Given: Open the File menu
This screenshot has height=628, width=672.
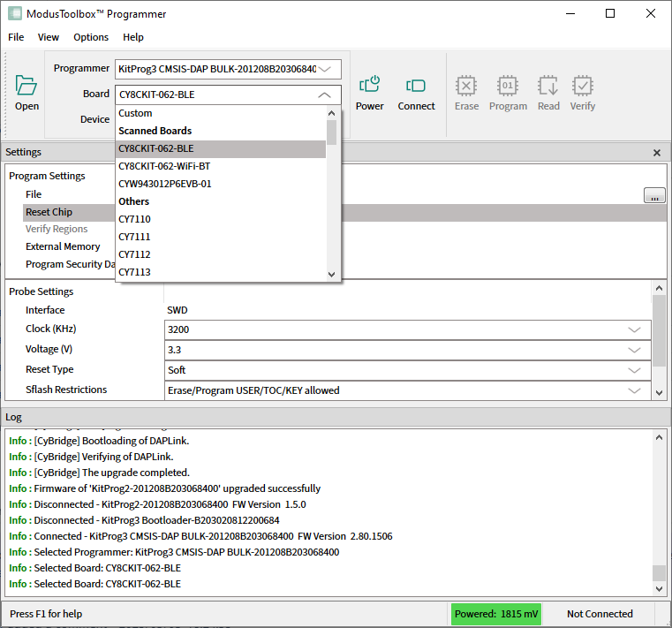Looking at the screenshot, I should (16, 37).
